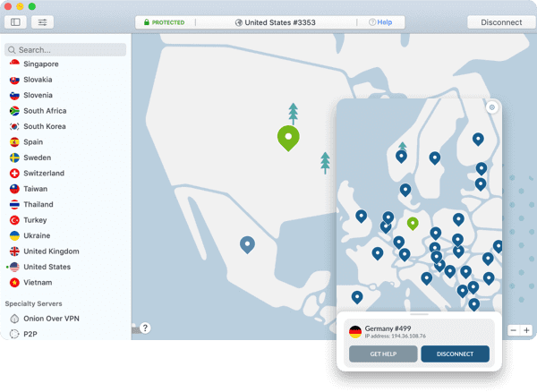Choose Taiwan in the country list

[35, 189]
